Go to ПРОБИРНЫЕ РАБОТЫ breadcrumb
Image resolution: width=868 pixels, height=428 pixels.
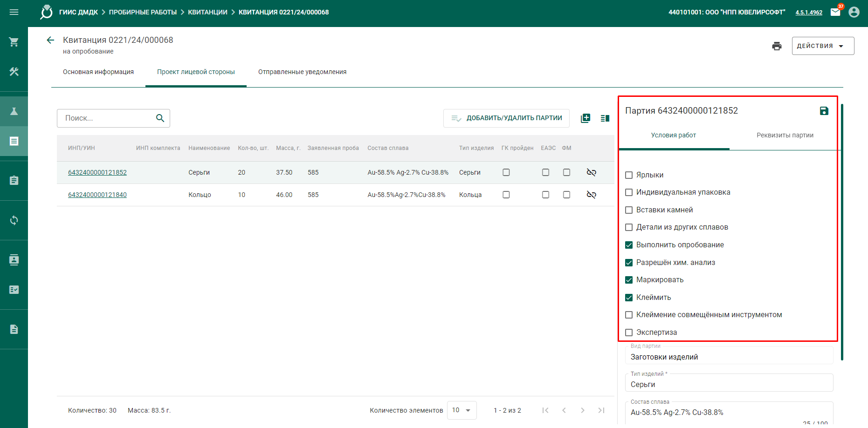pyautogui.click(x=143, y=12)
